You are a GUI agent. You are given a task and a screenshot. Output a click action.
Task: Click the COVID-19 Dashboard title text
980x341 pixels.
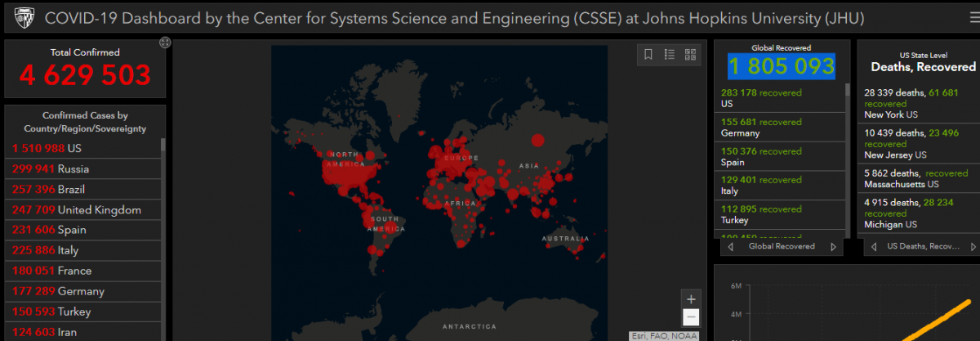[x=452, y=18]
